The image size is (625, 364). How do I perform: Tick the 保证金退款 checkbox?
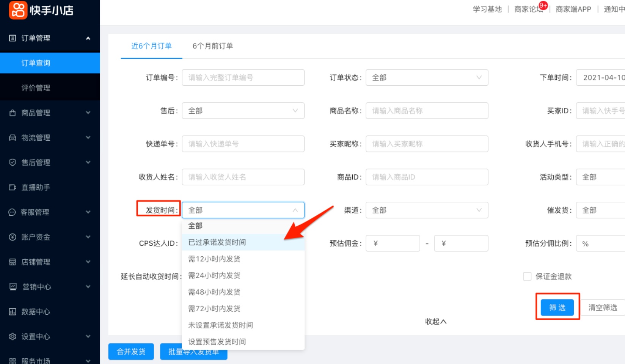[x=527, y=276]
